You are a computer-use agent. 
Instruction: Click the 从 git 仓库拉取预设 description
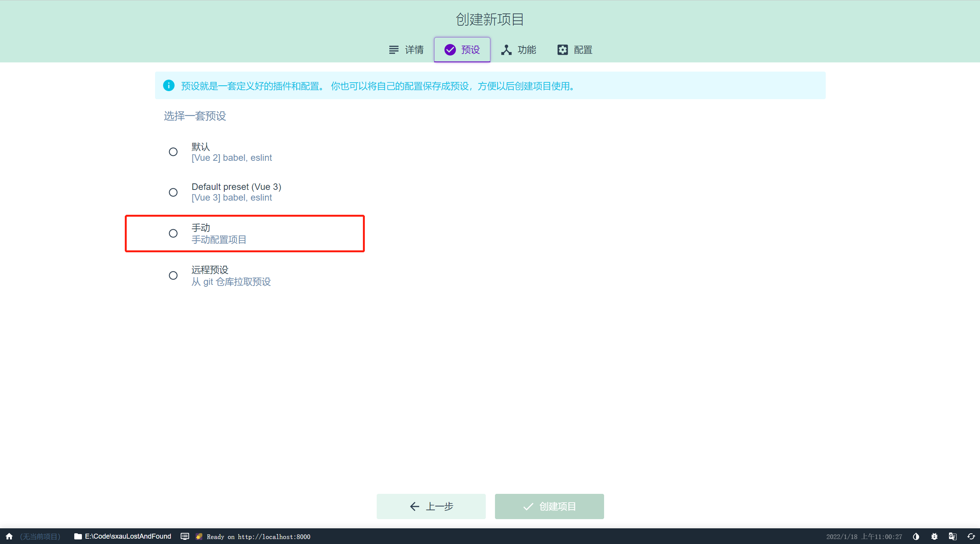pos(231,282)
